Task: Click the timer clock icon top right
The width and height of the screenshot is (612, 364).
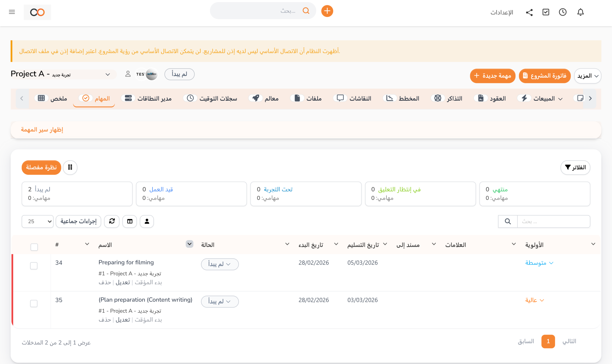Action: click(563, 12)
